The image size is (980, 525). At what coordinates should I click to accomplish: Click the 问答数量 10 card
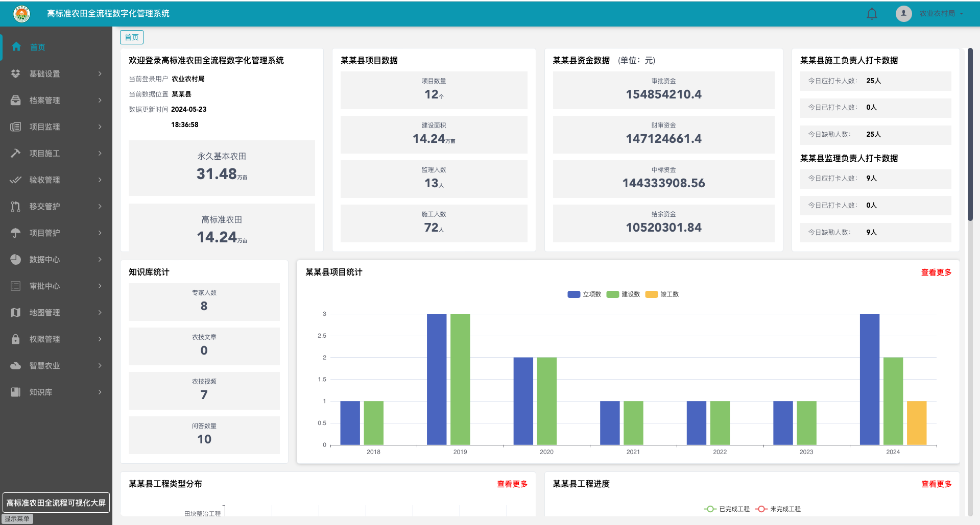[x=204, y=435]
